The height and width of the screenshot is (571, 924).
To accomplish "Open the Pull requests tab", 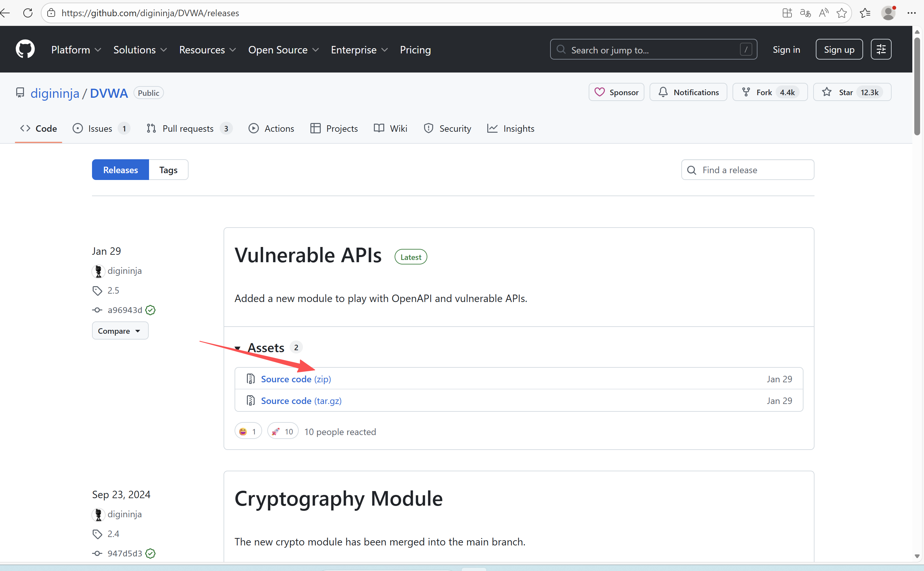I will point(188,129).
